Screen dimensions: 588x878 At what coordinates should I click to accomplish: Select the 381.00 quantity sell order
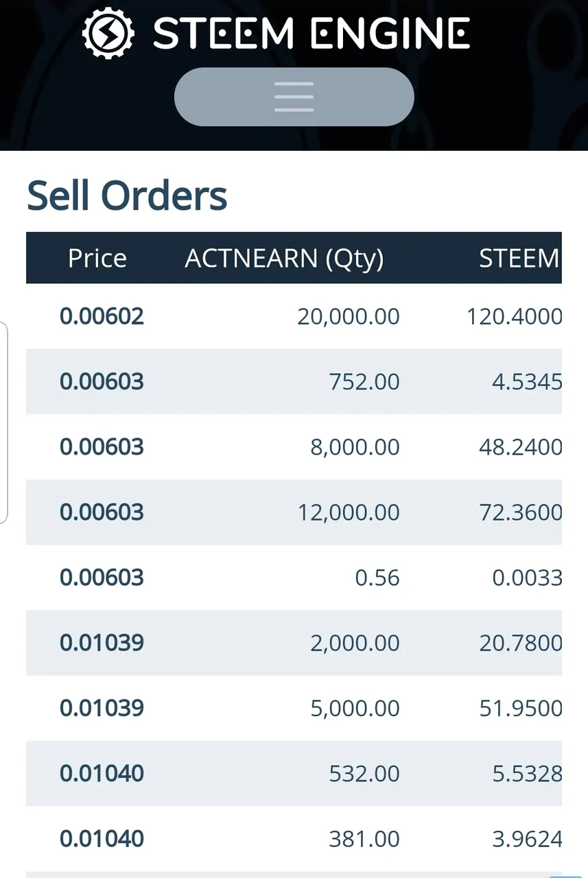click(294, 838)
